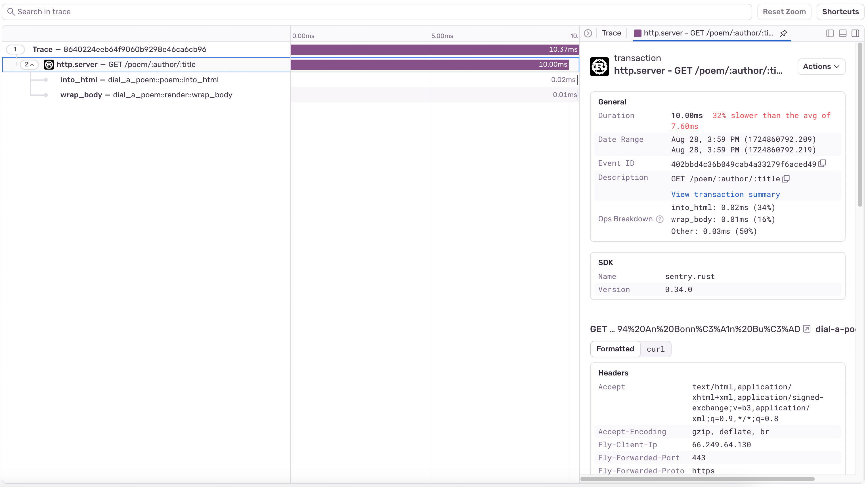Toggle the Trace root node count badge

[15, 49]
